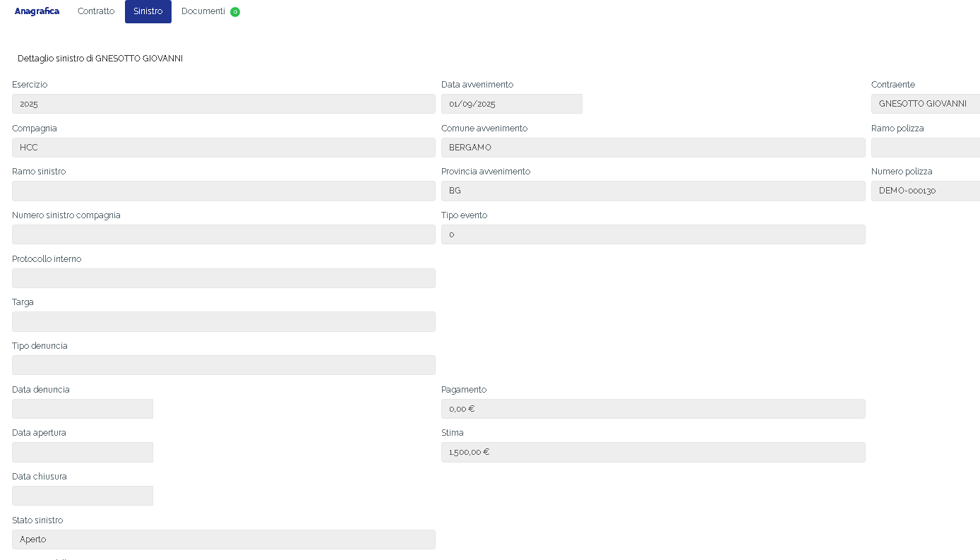Switch to the Contratto tab
The height and width of the screenshot is (560, 980).
pos(96,11)
